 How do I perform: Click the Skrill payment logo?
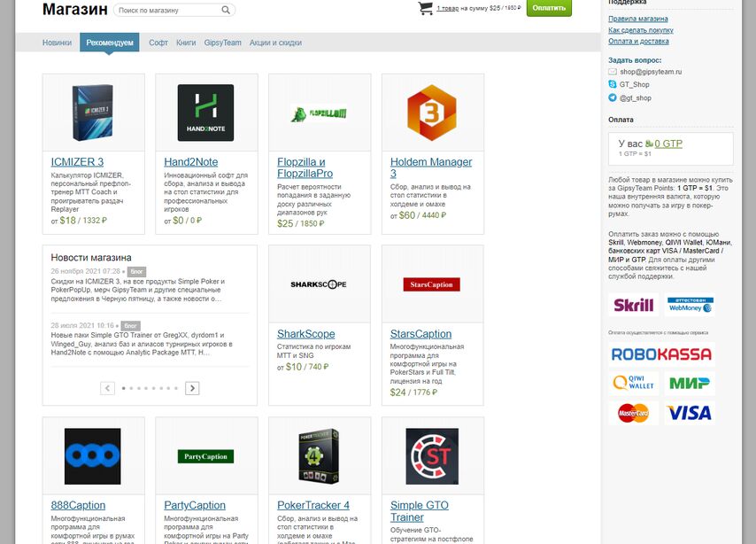634,305
